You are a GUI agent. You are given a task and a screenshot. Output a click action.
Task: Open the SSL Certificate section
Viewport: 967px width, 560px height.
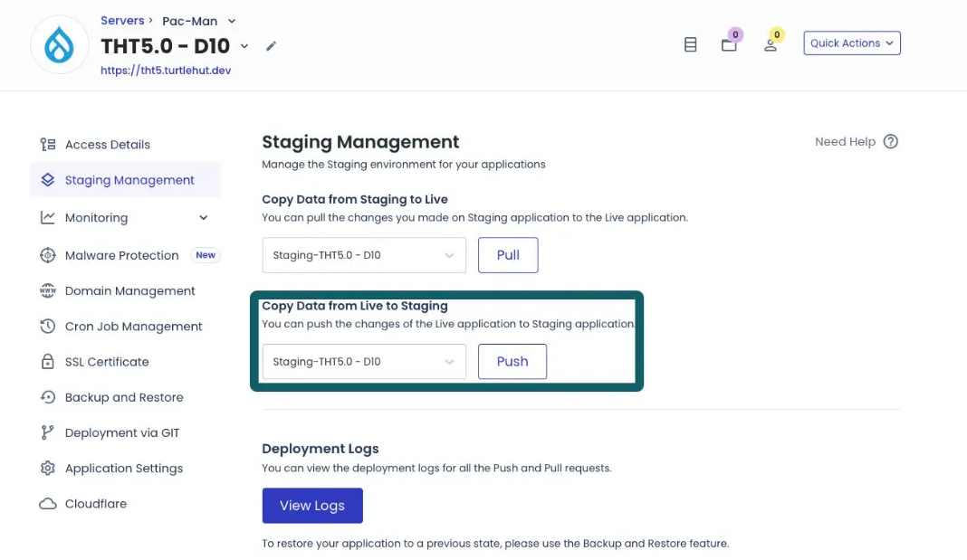(106, 362)
